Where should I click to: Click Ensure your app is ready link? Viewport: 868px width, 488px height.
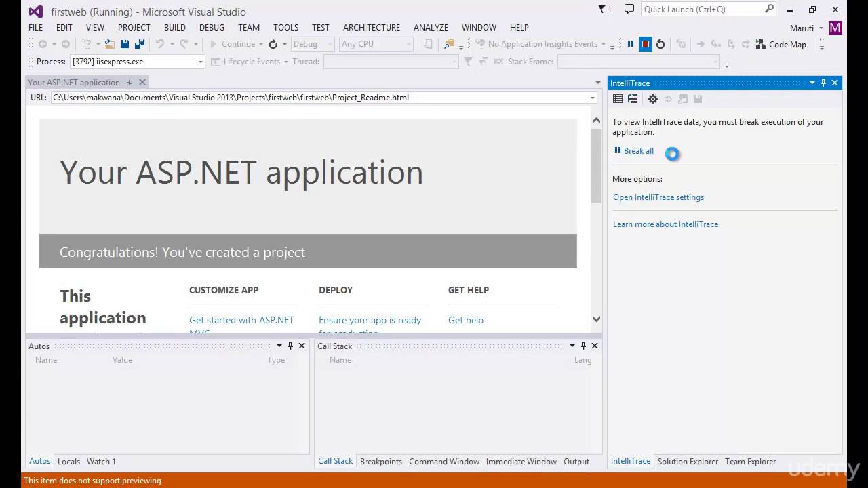(370, 326)
